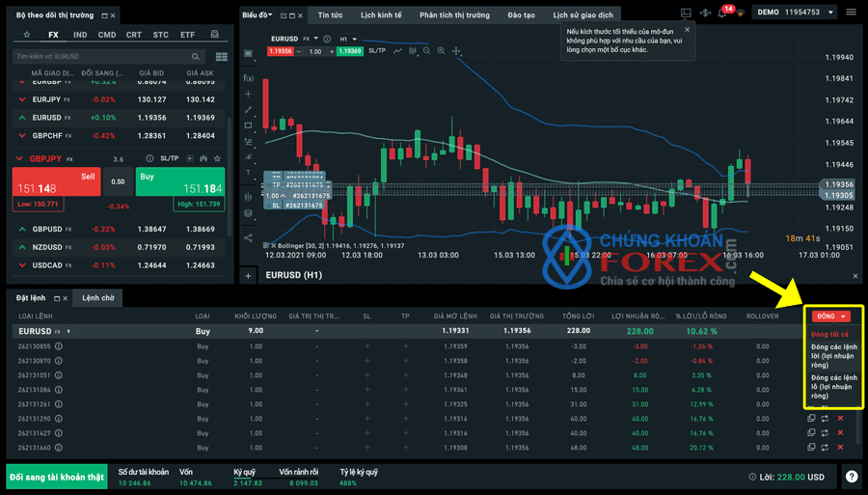
Task: Open the f(x) indicators tool in chart
Action: (x=249, y=78)
